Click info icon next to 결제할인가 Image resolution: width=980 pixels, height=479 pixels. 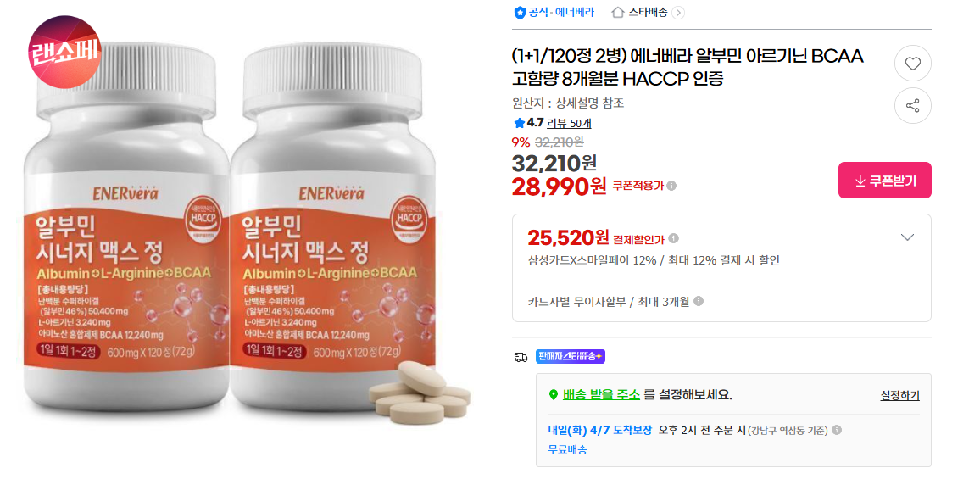[x=673, y=238]
